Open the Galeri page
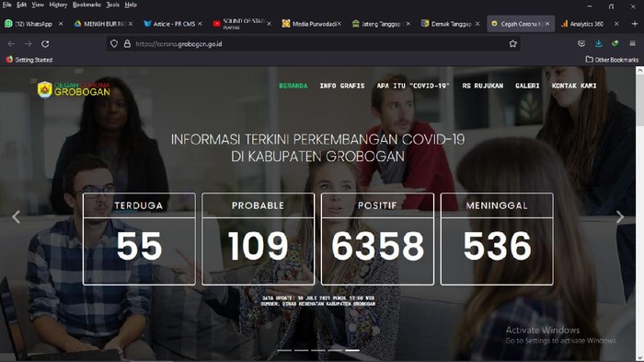644x362 pixels. (527, 86)
